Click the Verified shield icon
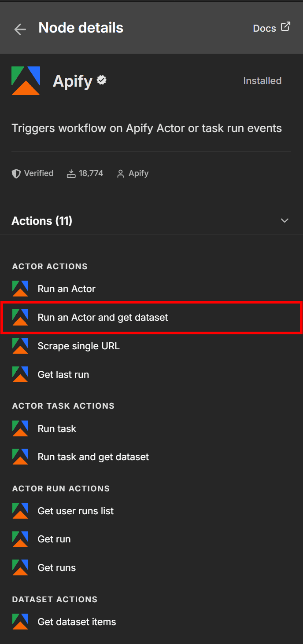The width and height of the screenshot is (303, 644). click(16, 174)
